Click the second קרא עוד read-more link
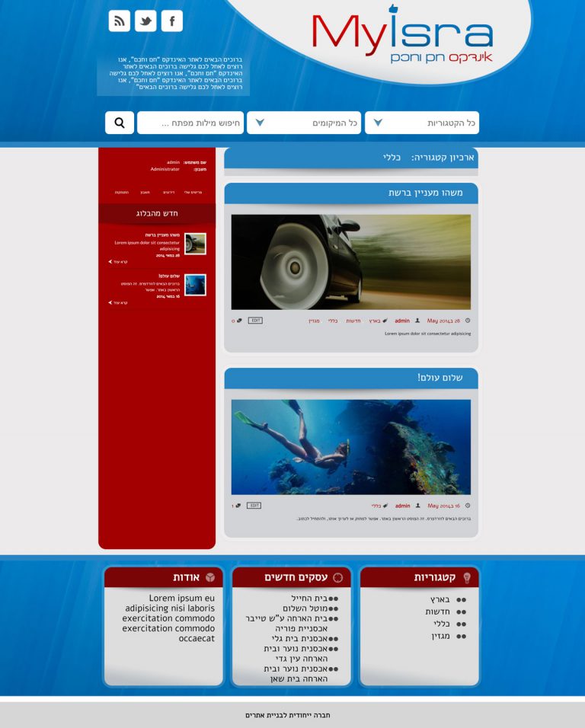 [120, 303]
